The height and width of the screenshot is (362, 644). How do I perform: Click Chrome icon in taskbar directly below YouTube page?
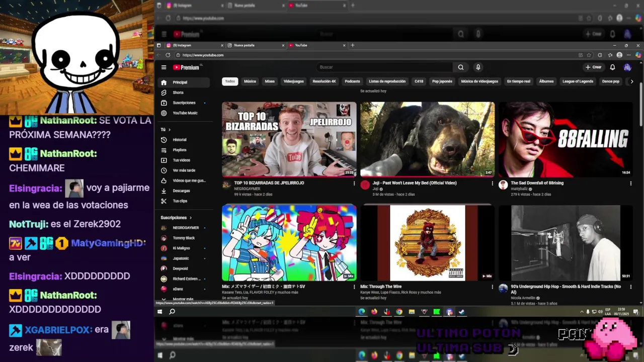399,312
